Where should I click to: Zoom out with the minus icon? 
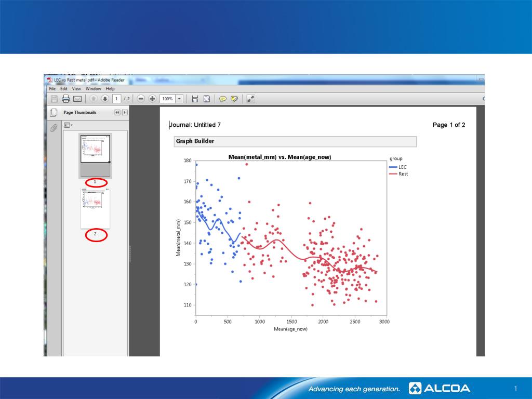pyautogui.click(x=141, y=99)
